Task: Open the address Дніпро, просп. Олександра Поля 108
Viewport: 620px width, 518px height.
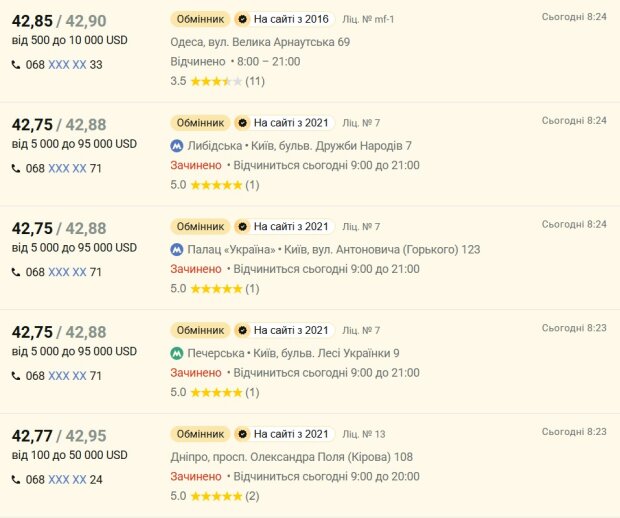Action: [x=291, y=457]
